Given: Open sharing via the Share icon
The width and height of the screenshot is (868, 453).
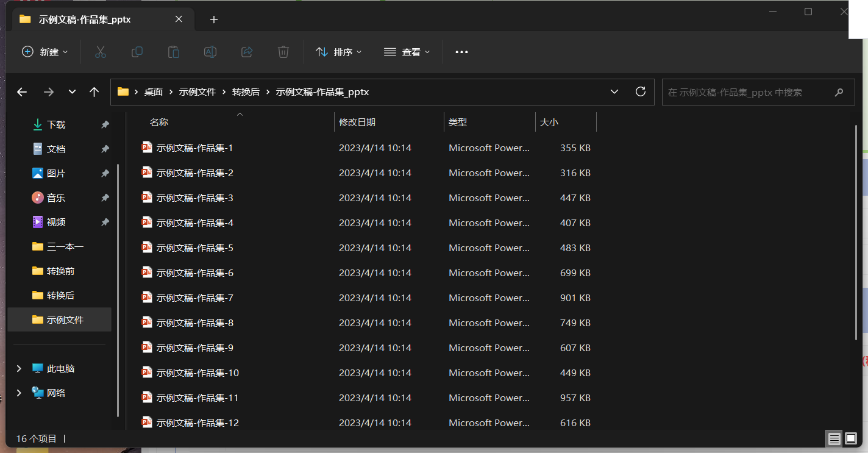Looking at the screenshot, I should pyautogui.click(x=246, y=52).
